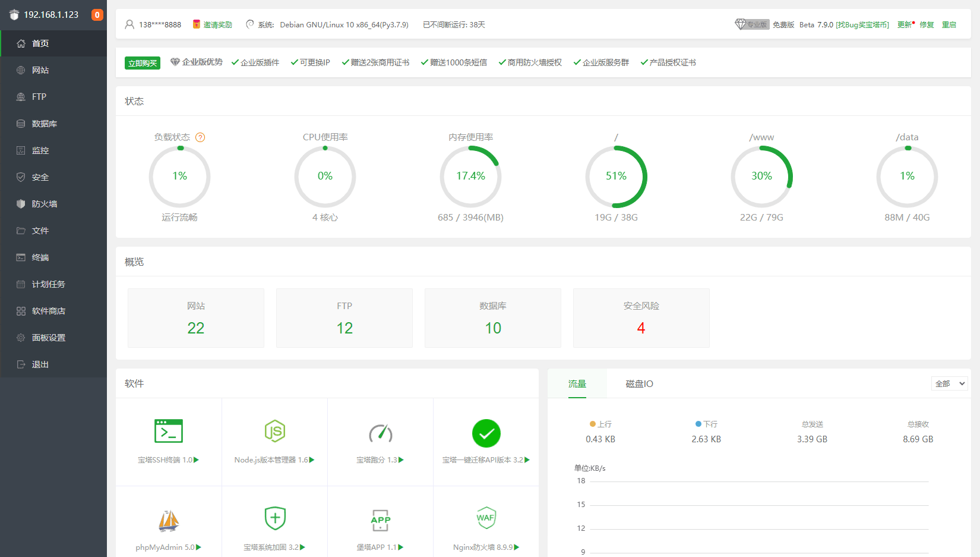Click the 内存使用率 17.4% gauge
Screen dimensions: 980x557
click(x=470, y=177)
